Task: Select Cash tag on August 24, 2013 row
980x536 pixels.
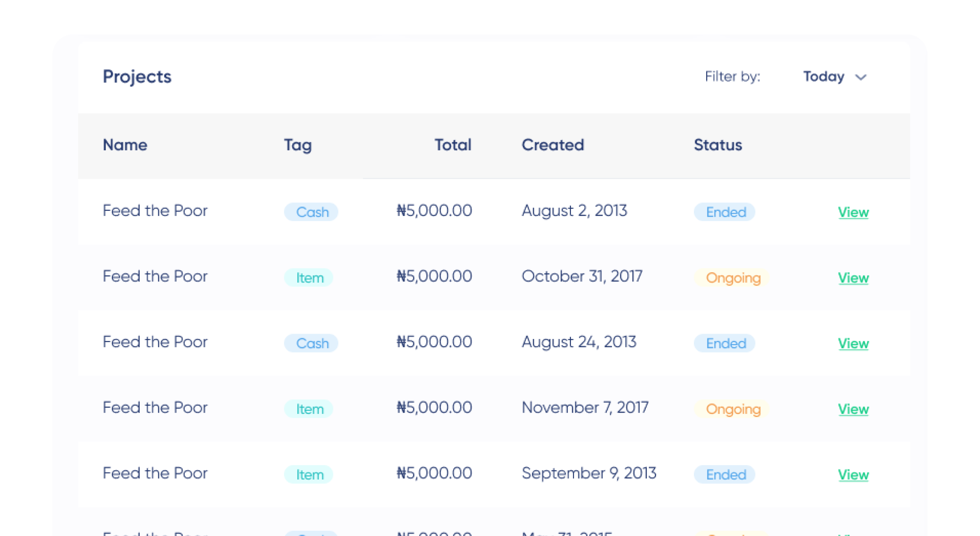Action: coord(311,343)
